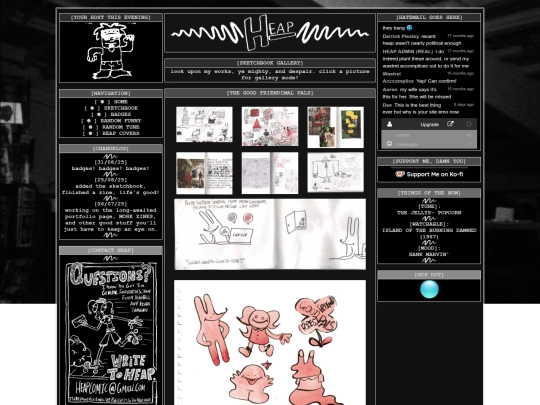This screenshot has width=540, height=405.
Task: Click the host cartoon character image
Action: click(111, 52)
